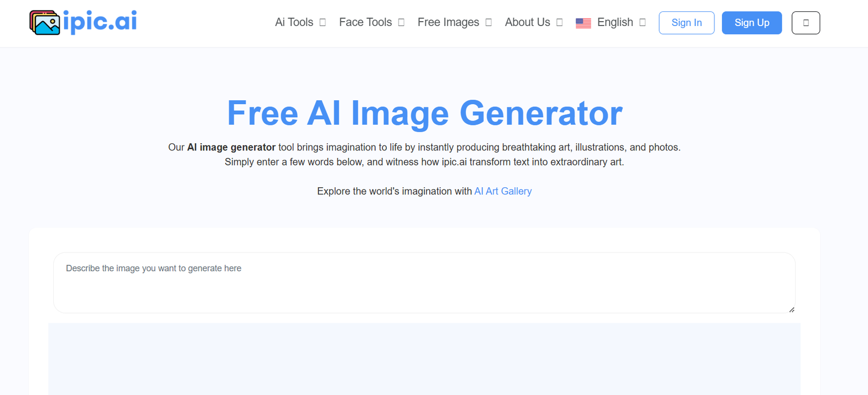
Task: Click the gray panel below the prompt box
Action: [x=424, y=358]
